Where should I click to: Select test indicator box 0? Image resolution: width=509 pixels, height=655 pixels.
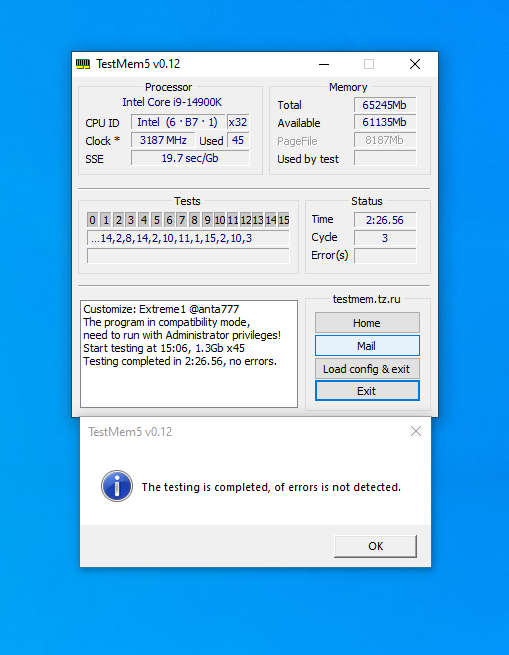(92, 220)
